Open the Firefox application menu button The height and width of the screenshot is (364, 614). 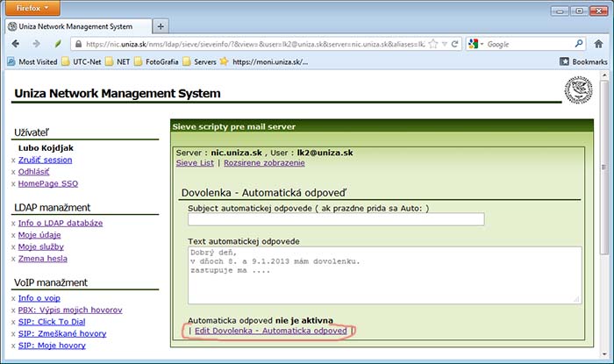[x=33, y=8]
